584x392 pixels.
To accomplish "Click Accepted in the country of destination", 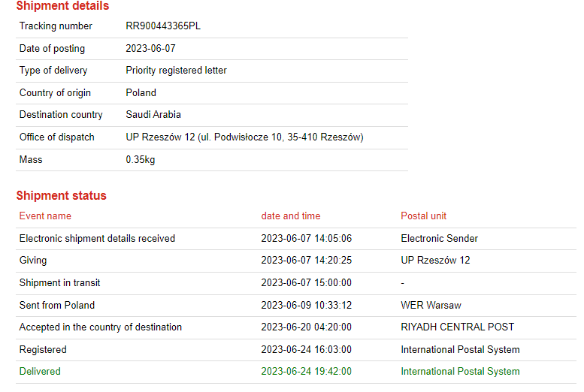I will pos(100,327).
